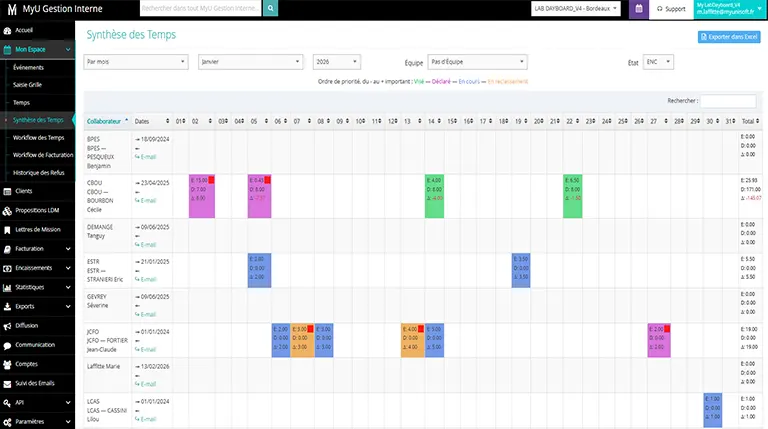
Task: Expand the Exports menu chevron
Action: 68,307
